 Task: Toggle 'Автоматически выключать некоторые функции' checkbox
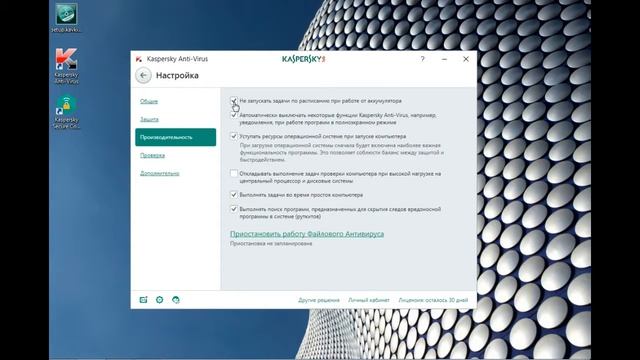tap(234, 115)
